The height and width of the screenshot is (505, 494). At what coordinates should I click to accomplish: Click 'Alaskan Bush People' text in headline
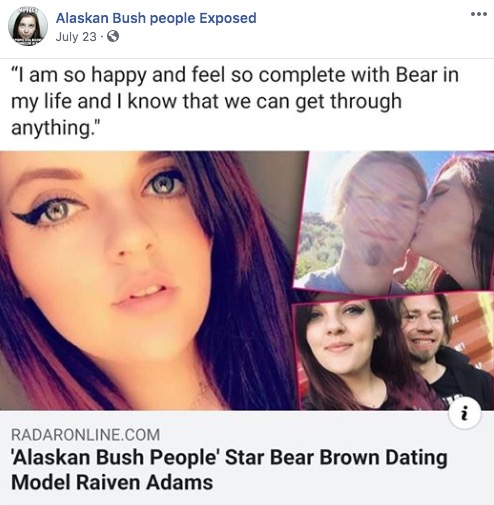[x=114, y=457]
